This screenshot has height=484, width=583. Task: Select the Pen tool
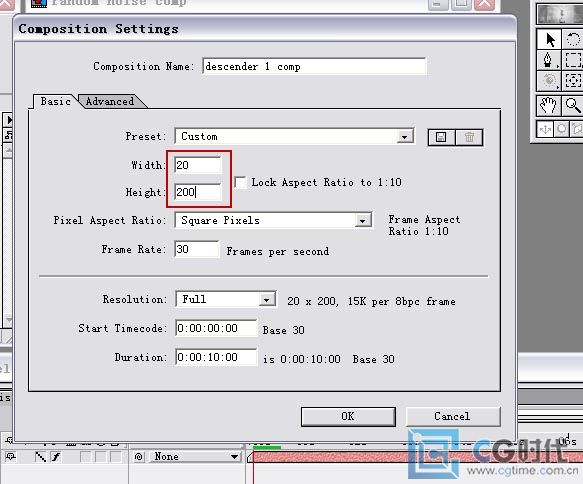coord(548,59)
